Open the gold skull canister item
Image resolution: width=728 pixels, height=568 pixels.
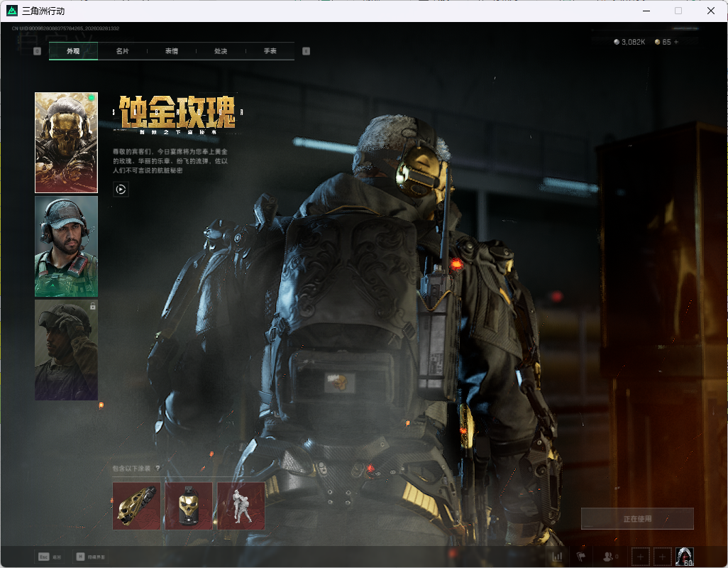[x=189, y=506]
